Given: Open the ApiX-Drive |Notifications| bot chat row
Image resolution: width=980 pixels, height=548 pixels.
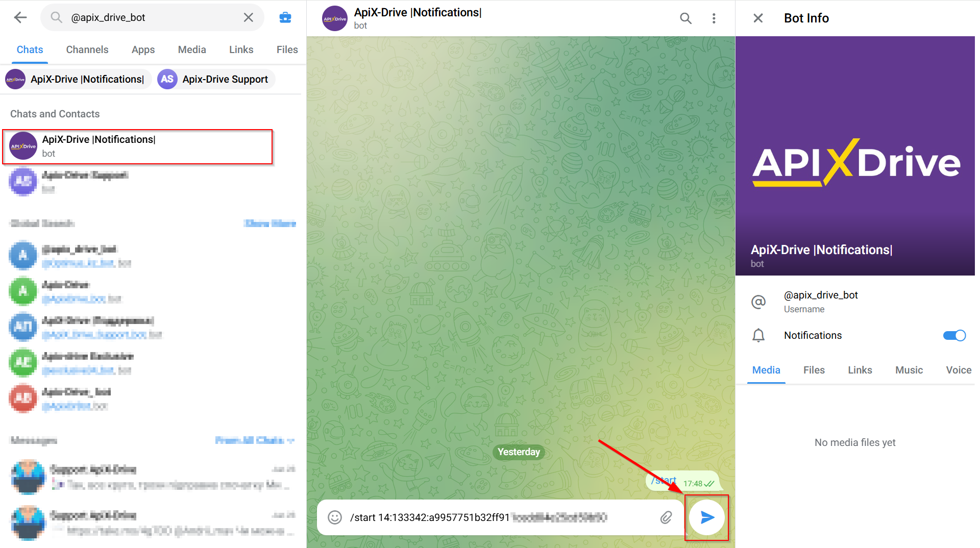Looking at the screenshot, I should coord(138,146).
